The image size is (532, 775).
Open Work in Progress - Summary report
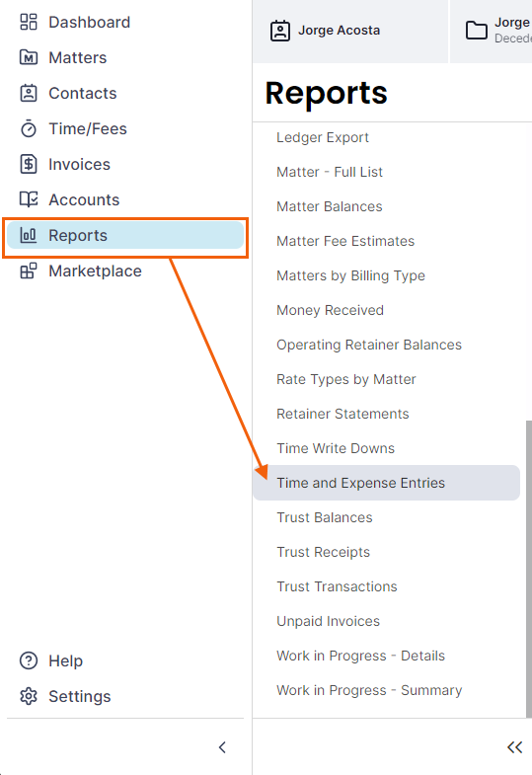pyautogui.click(x=369, y=690)
